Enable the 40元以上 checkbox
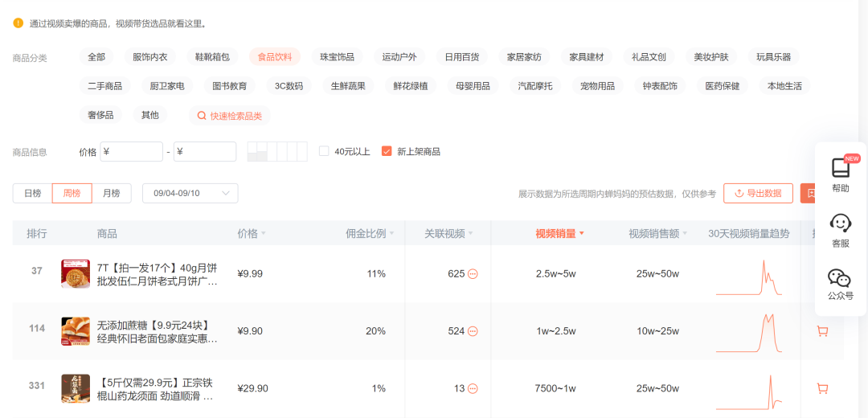 (x=324, y=151)
